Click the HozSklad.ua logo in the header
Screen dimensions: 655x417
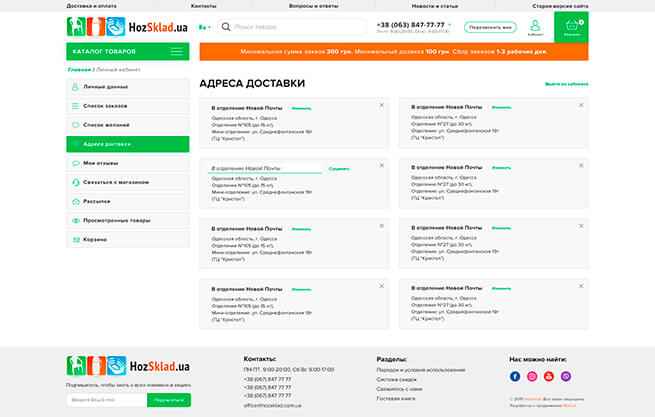(127, 27)
